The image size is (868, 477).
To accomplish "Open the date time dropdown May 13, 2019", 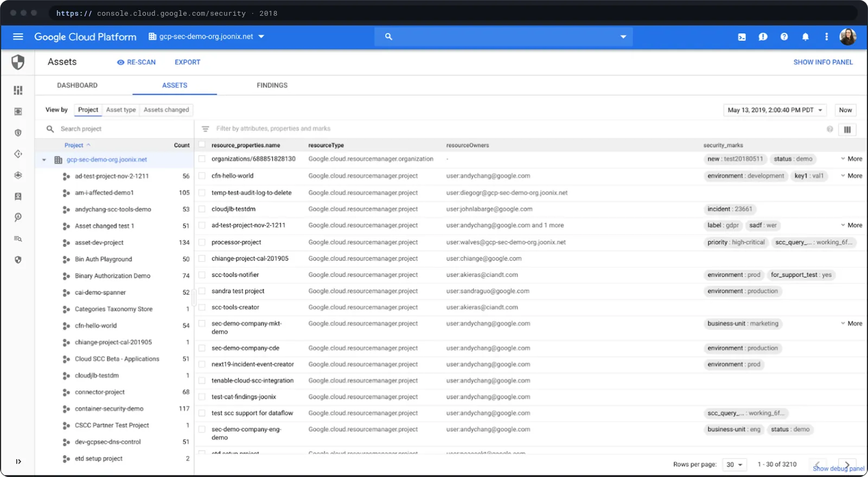I will tap(775, 110).
